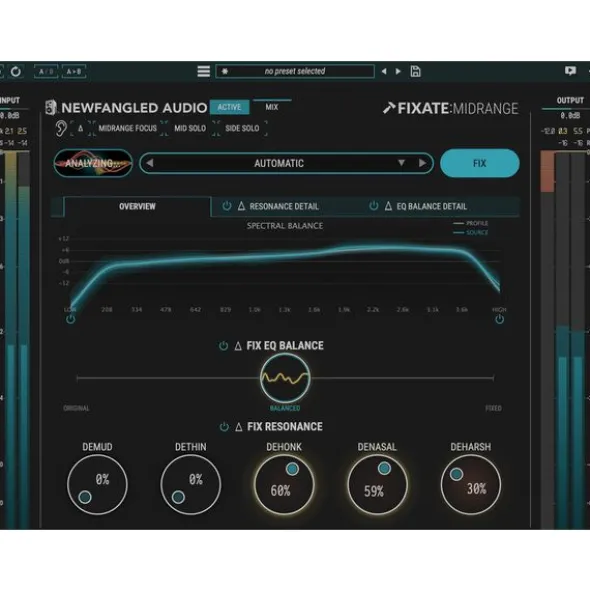Click the AUTOMATIC profile selector
This screenshot has width=590, height=591.
287,163
